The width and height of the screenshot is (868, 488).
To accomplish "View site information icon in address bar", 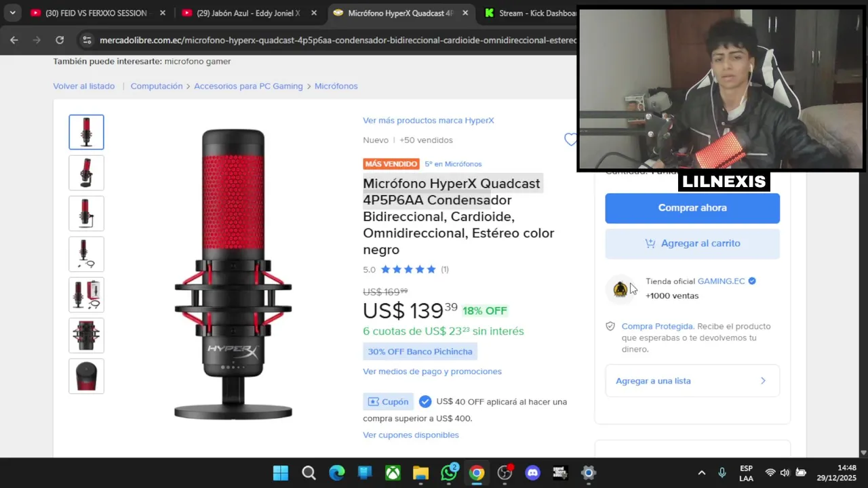I will pos(87,40).
